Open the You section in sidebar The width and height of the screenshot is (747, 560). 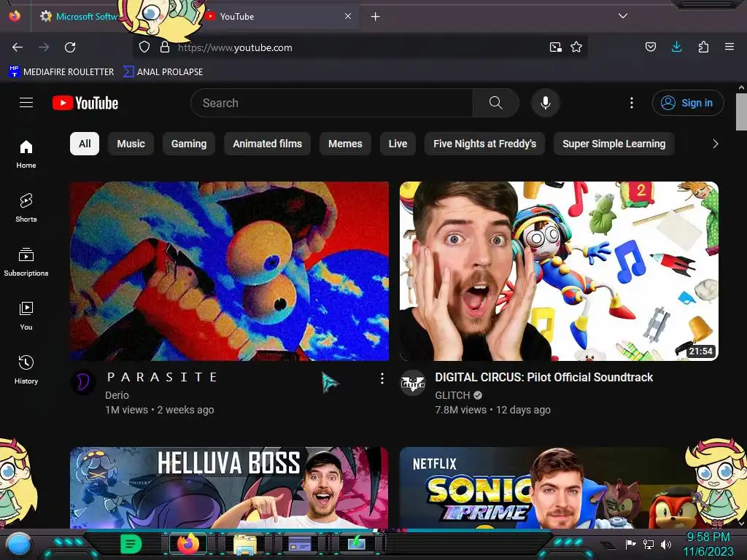(26, 316)
